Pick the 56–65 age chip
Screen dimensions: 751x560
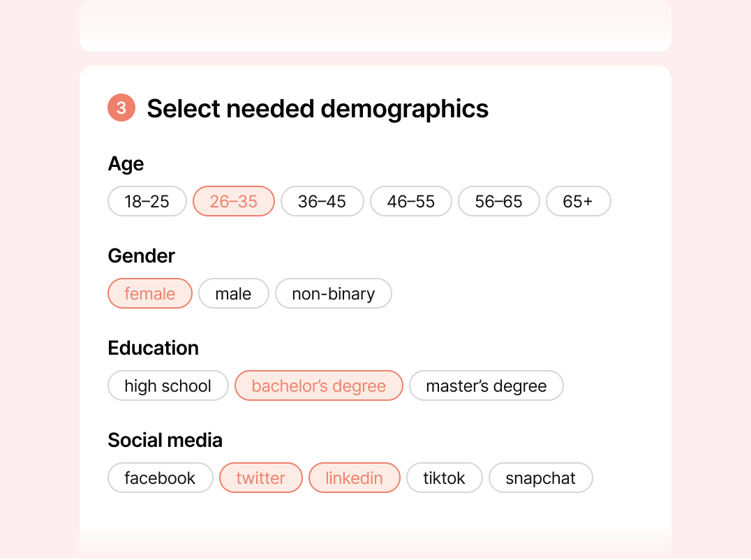(x=499, y=201)
